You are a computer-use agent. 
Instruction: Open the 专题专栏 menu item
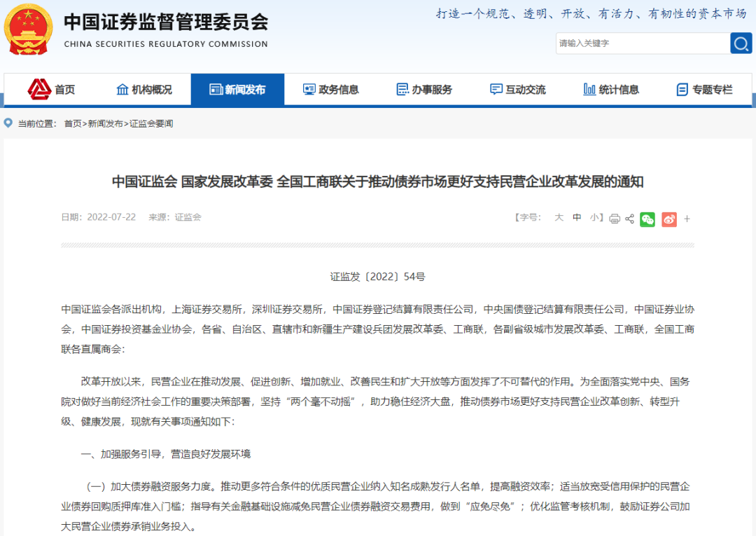tap(707, 89)
